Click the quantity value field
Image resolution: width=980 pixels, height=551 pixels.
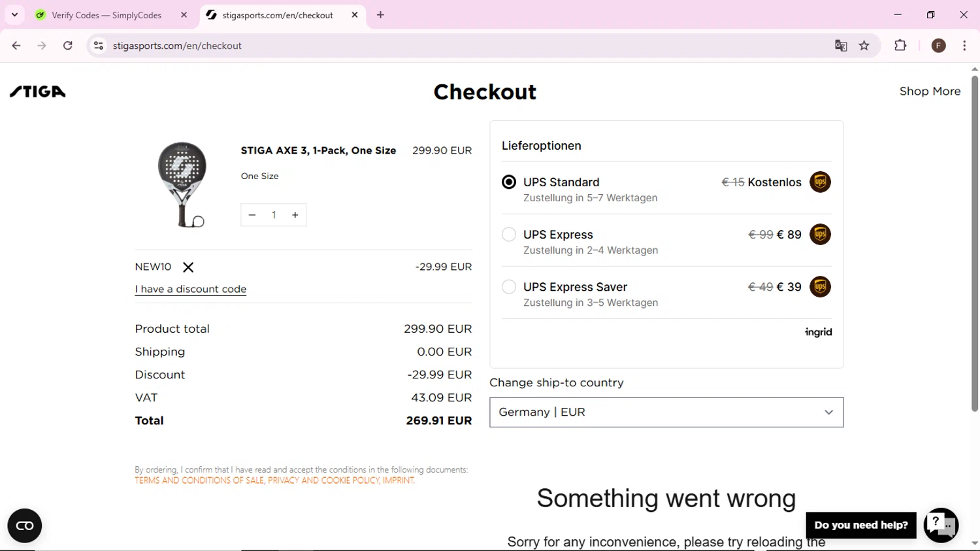[274, 215]
